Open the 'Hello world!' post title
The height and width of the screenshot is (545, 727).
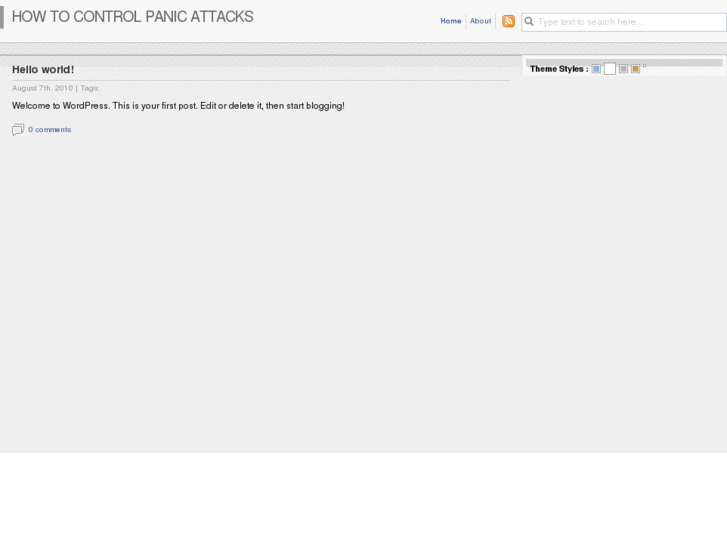(x=43, y=70)
